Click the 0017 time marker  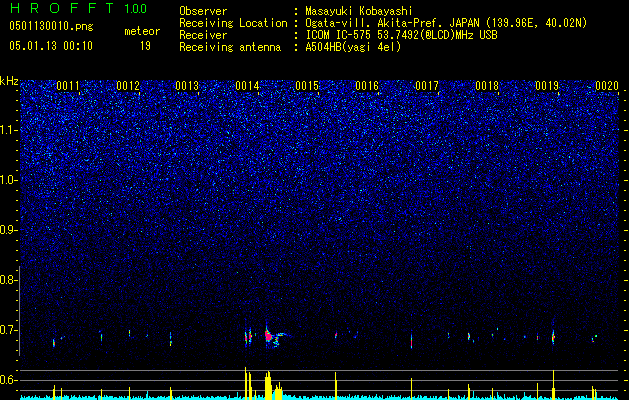coord(427,85)
